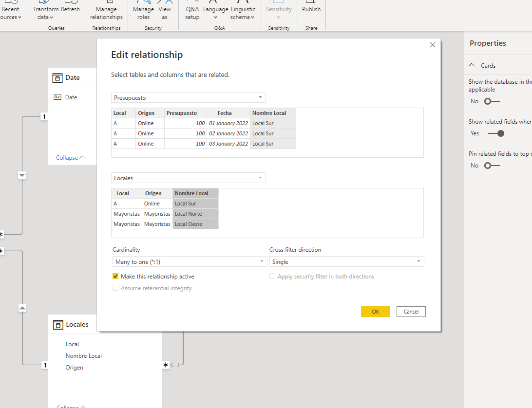Cancel the relationship edit

[x=411, y=311]
